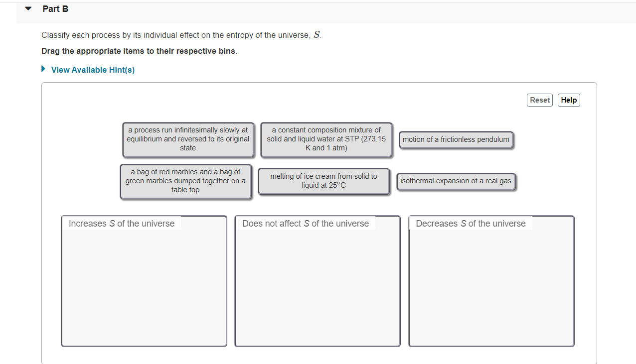Click the Reset button
Image resolution: width=636 pixels, height=364 pixels.
tap(539, 100)
